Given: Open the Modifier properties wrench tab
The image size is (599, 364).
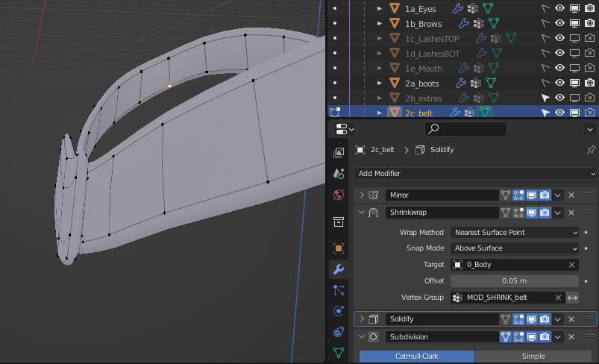Looking at the screenshot, I should (x=339, y=269).
